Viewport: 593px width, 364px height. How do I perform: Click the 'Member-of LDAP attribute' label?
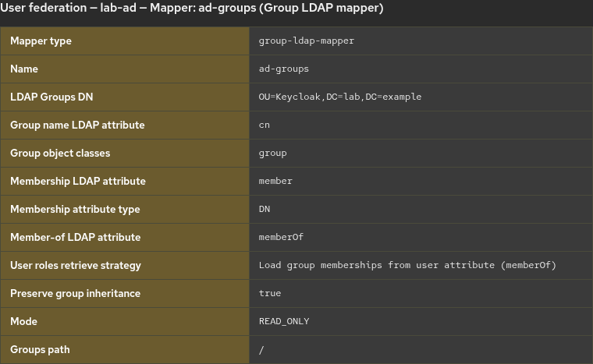point(75,238)
